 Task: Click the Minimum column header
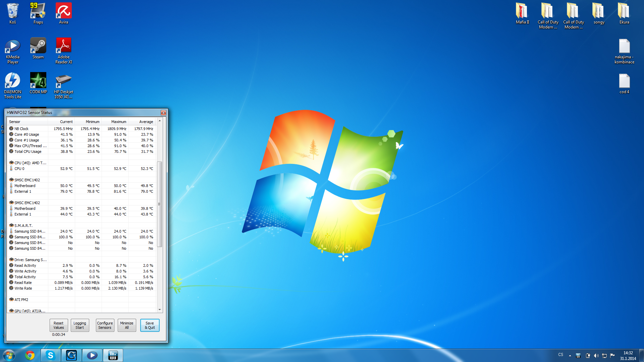88,122
